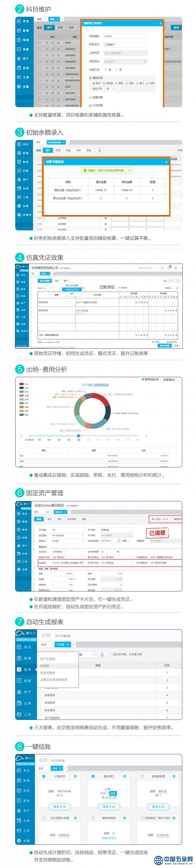Select the 贷 balance direction radio
Screen dimensions: 196x868
click(116, 70)
